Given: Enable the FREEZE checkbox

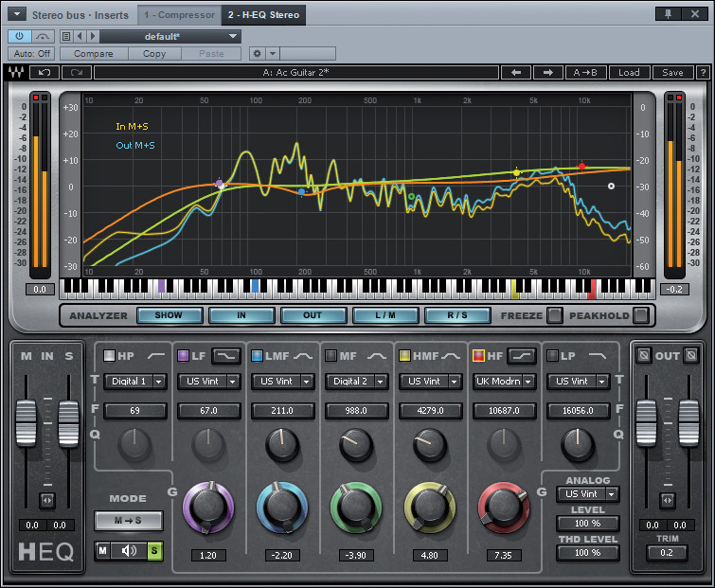Looking at the screenshot, I should 554,315.
